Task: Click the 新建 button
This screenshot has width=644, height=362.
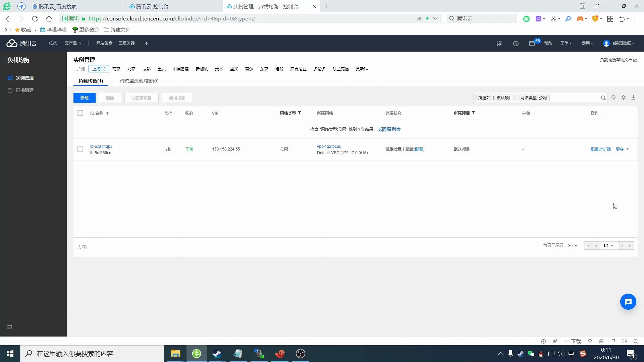Action: tap(85, 98)
